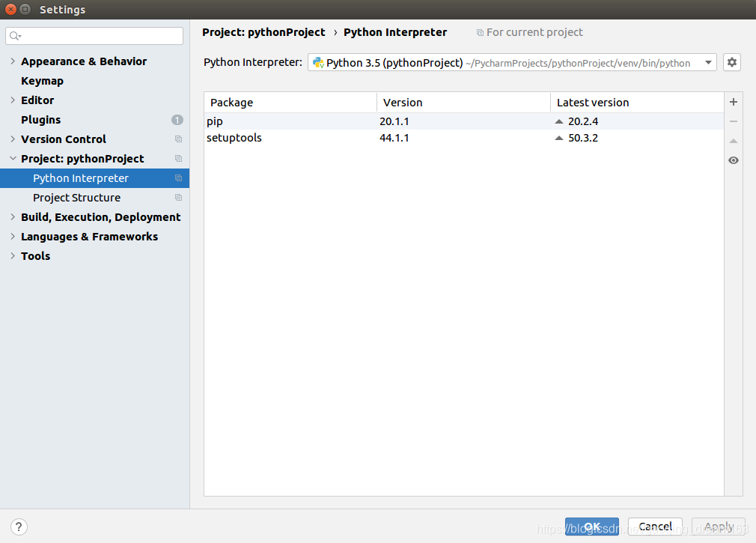The width and height of the screenshot is (756, 543).
Task: Click the Apply button
Action: coord(719,527)
